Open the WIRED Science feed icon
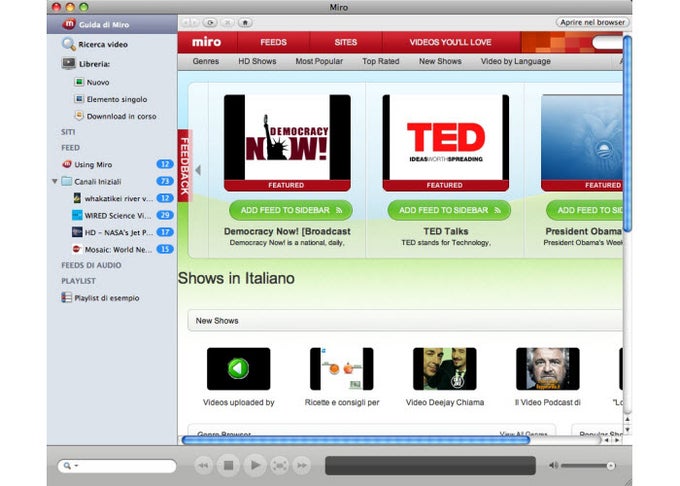 pos(77,215)
